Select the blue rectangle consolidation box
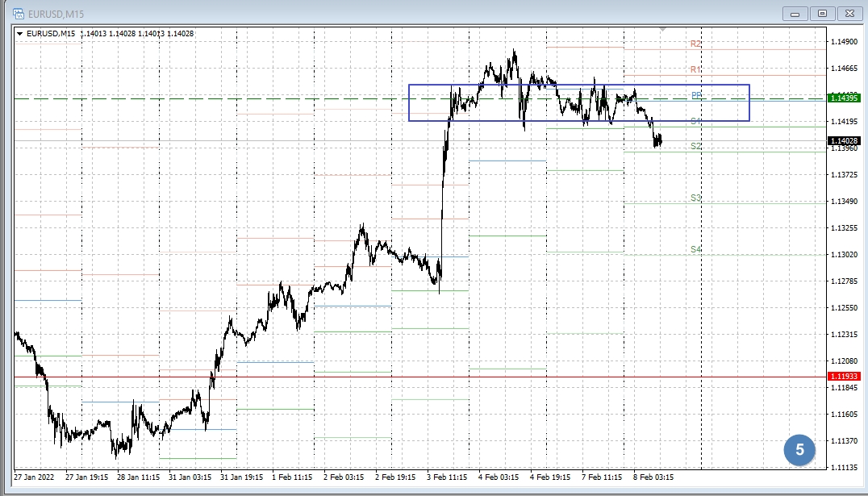This screenshot has height=496, width=868. (x=410, y=103)
